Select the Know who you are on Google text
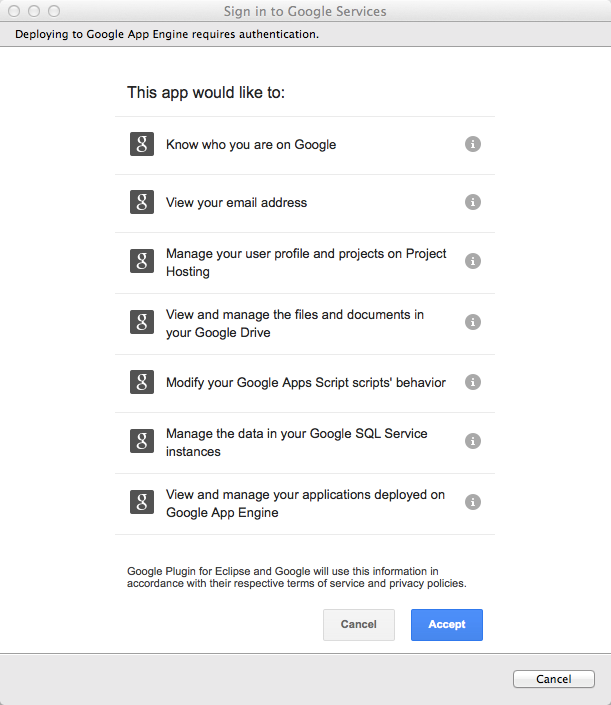 [251, 145]
